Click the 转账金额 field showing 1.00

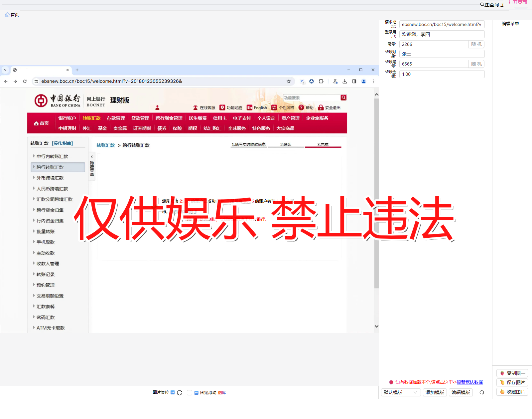click(x=442, y=74)
